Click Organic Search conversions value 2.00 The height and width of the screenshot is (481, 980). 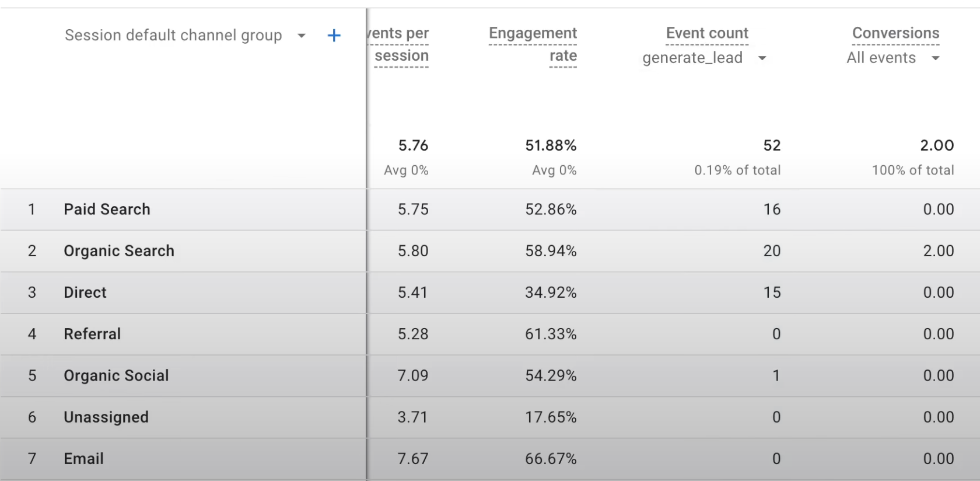coord(938,251)
